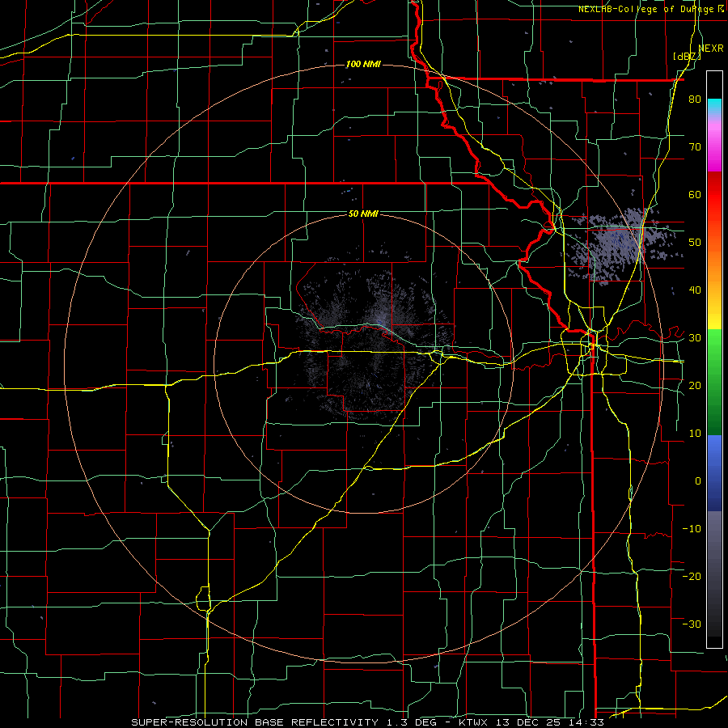
Task: Click the -30 value on the dBZ scale
Action: tap(692, 624)
